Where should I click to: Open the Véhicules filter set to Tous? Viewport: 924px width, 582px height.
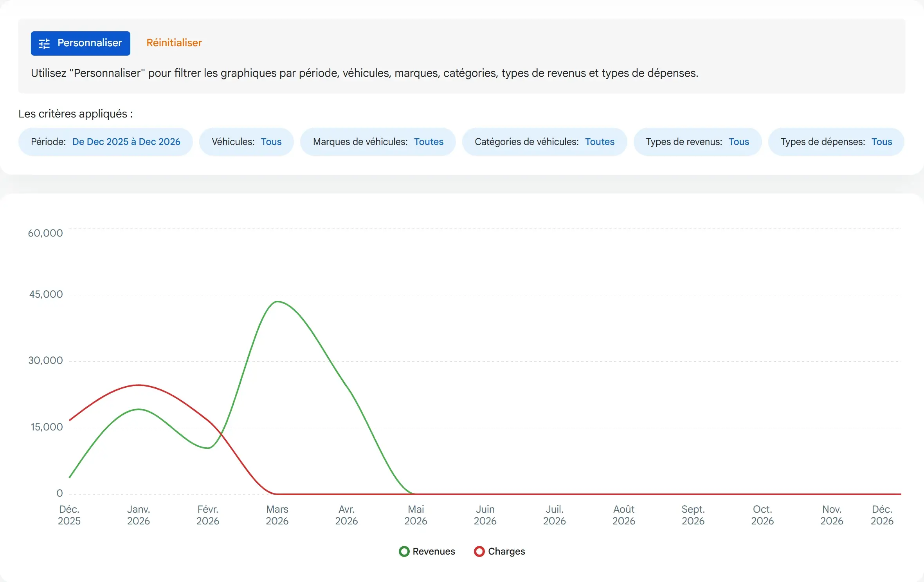coord(246,141)
